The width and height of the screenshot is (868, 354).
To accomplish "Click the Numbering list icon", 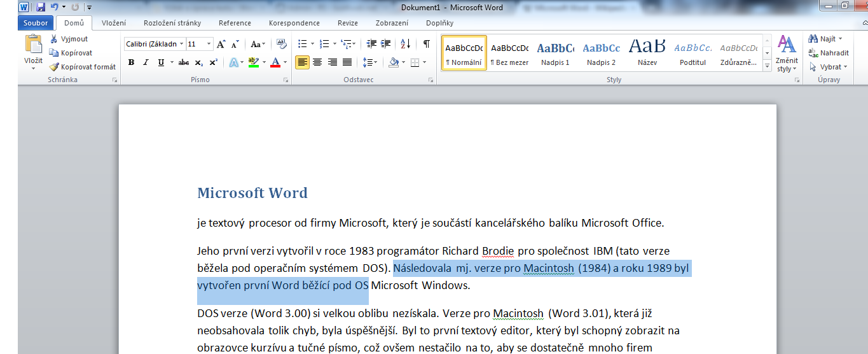I will [324, 44].
